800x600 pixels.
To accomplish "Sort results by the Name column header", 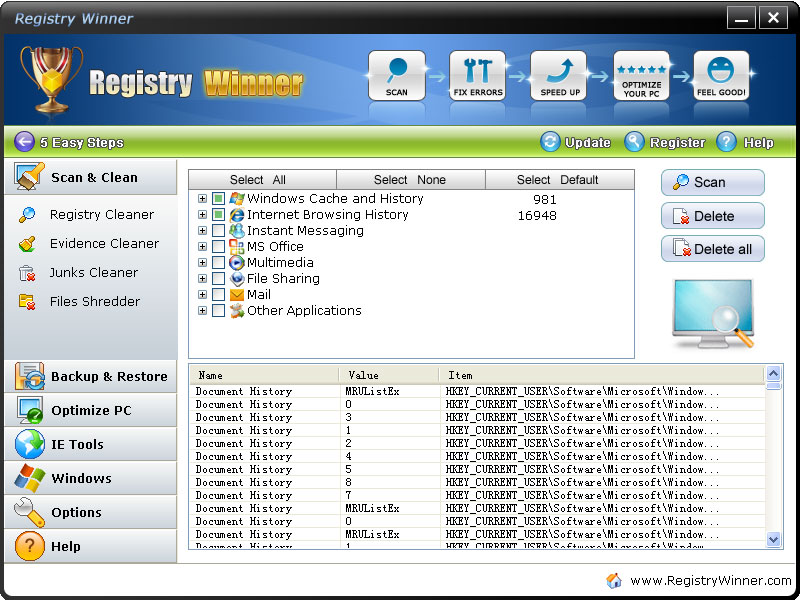I will tap(264, 376).
